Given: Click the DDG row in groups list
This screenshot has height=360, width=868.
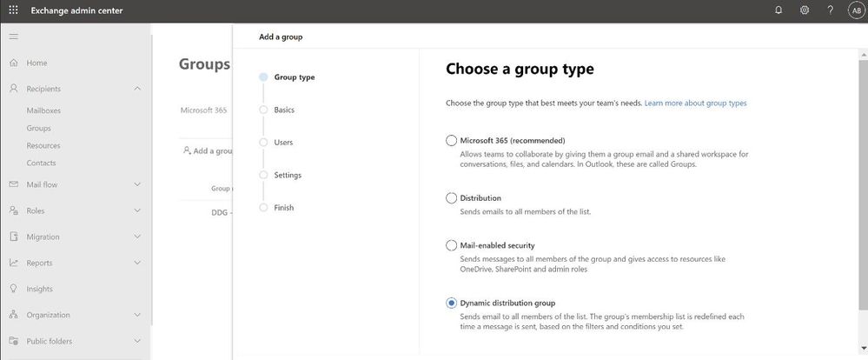Looking at the screenshot, I should (222, 213).
